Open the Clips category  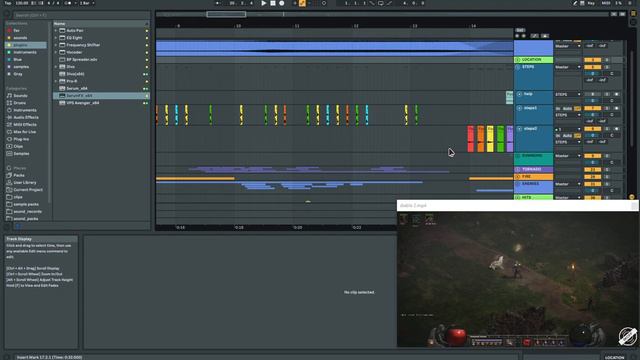(18, 146)
